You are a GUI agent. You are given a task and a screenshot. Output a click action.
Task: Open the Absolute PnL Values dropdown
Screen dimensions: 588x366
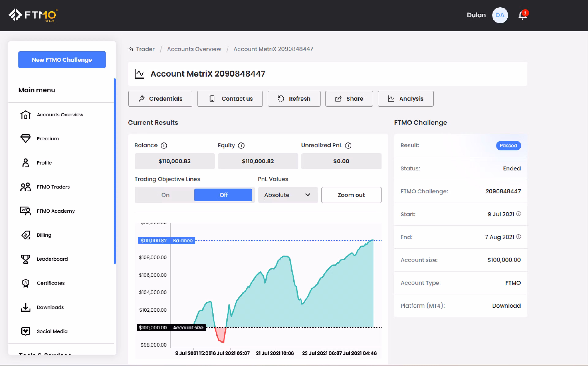[288, 195]
